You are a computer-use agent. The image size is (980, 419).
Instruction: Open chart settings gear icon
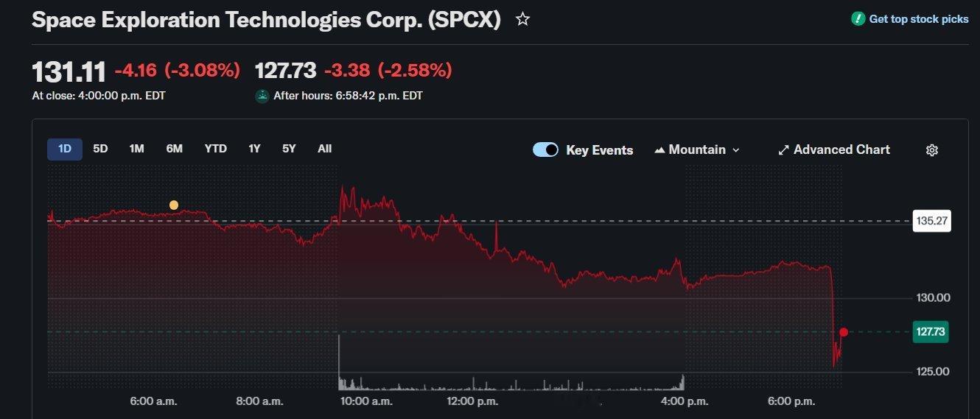pyautogui.click(x=931, y=150)
